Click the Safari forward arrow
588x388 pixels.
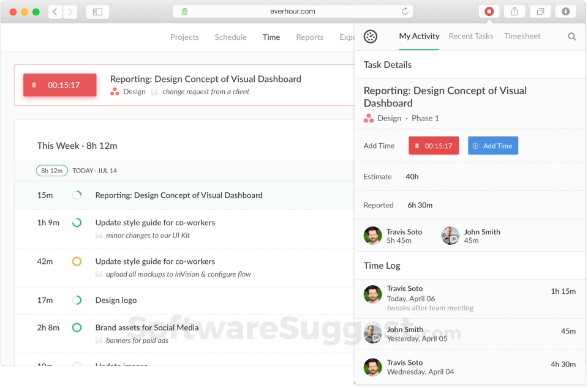click(x=70, y=12)
